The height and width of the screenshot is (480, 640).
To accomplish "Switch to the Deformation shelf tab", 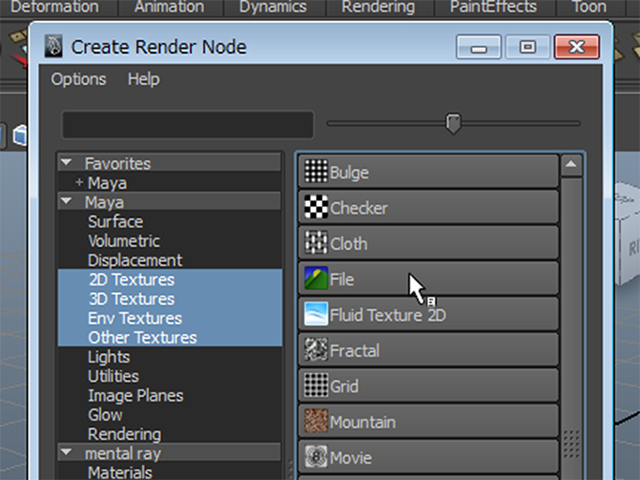I will tap(55, 7).
